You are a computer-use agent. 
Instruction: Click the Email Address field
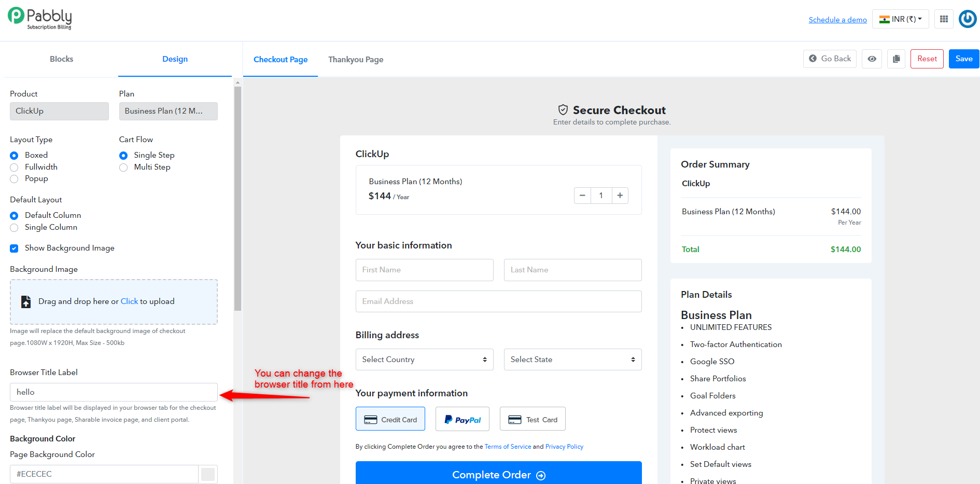498,301
